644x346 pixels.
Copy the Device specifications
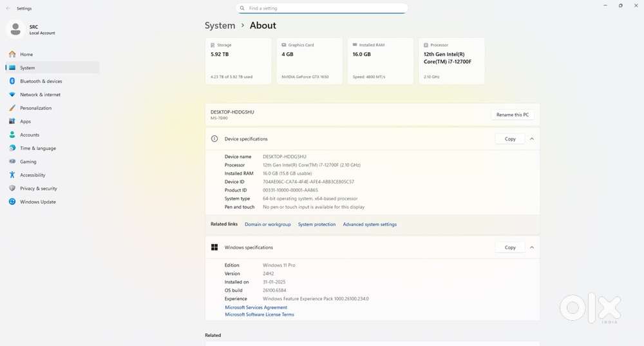510,139
